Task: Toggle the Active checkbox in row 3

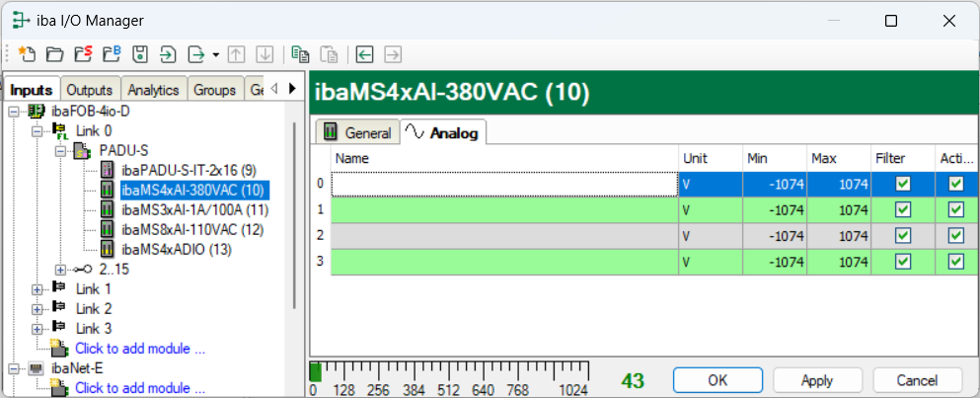Action: click(x=955, y=262)
